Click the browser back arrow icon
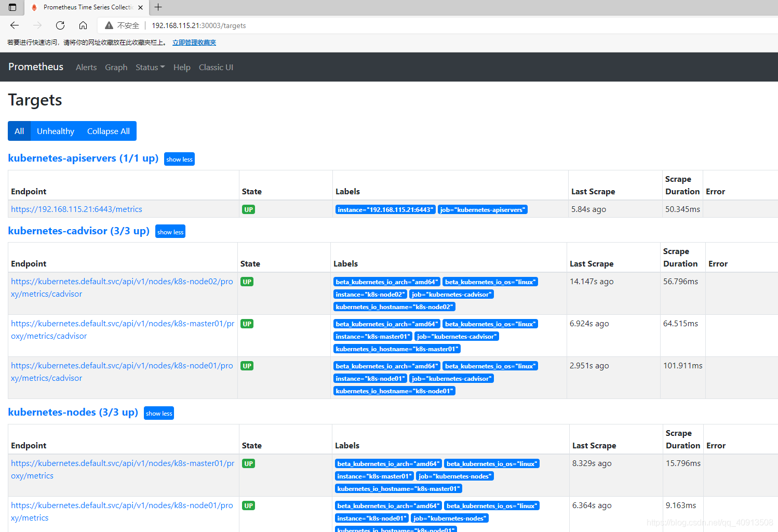Screen dimensions: 778x532 coord(15,25)
